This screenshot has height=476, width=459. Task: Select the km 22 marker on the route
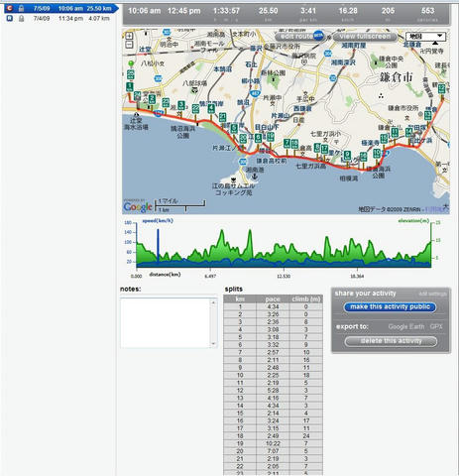pos(195,109)
